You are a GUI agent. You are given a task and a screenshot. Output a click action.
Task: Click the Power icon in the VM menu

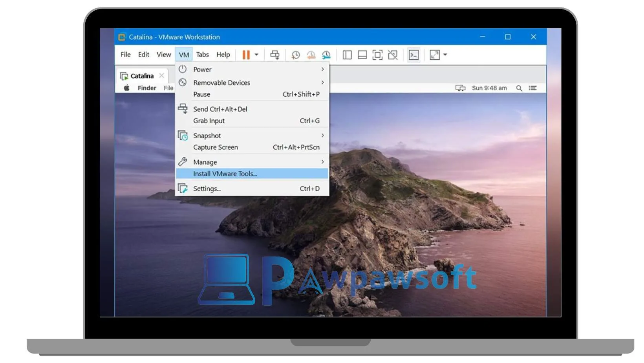[x=183, y=69]
